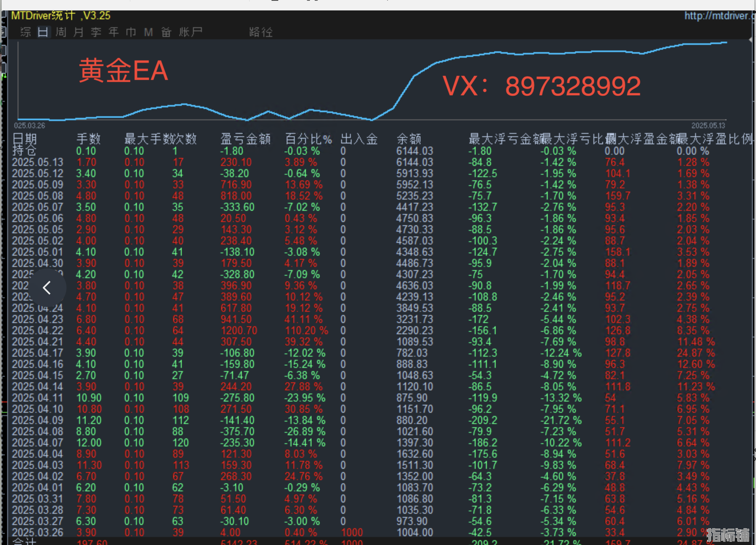Click the -333.60 loss value

237,207
